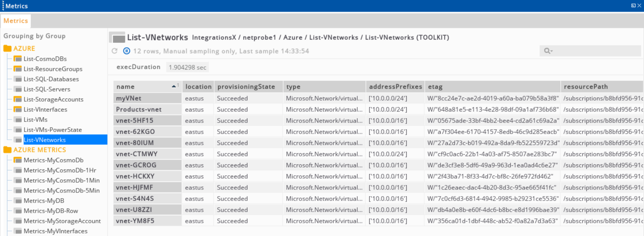The height and width of the screenshot is (236, 644).
Task: Select the highlighted List-VNetworks tree item
Action: point(65,140)
